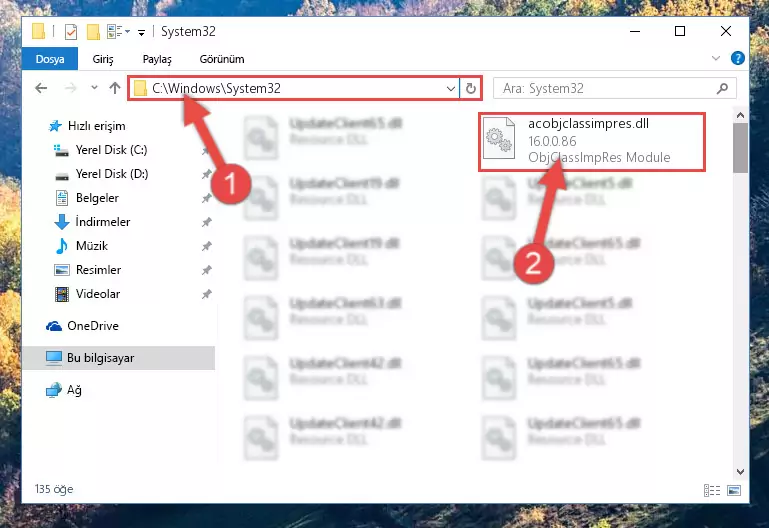769x528 pixels.
Task: Open the Videolar folder
Action: pos(98,294)
